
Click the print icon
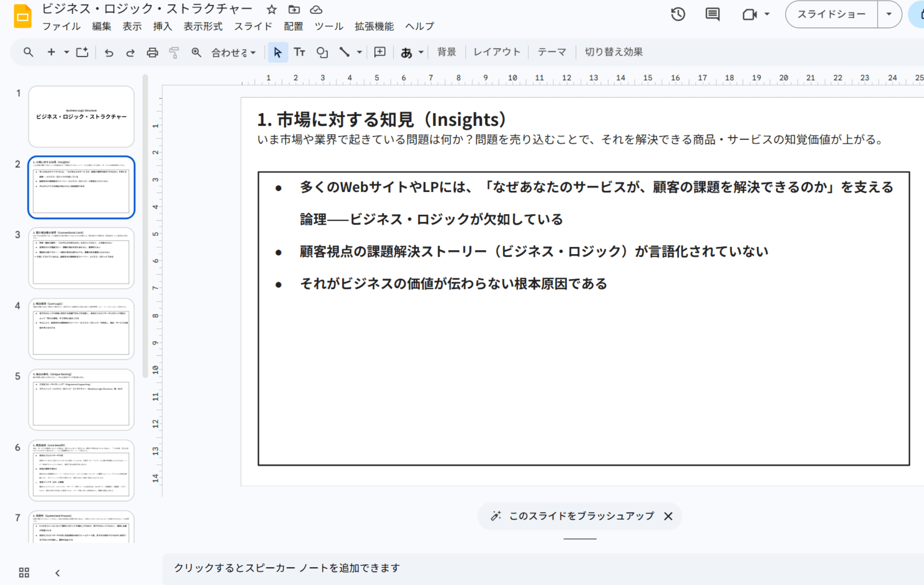point(152,52)
